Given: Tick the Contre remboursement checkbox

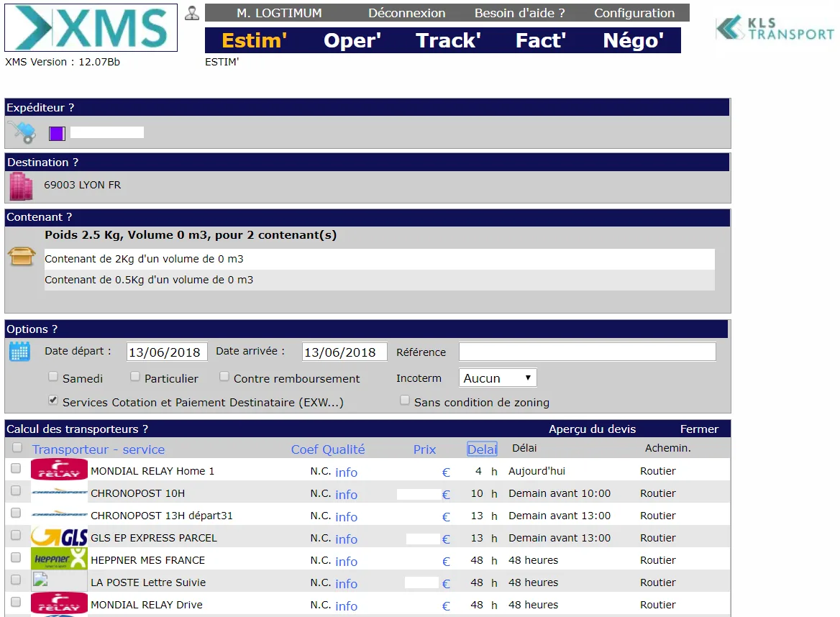Looking at the screenshot, I should [x=224, y=377].
